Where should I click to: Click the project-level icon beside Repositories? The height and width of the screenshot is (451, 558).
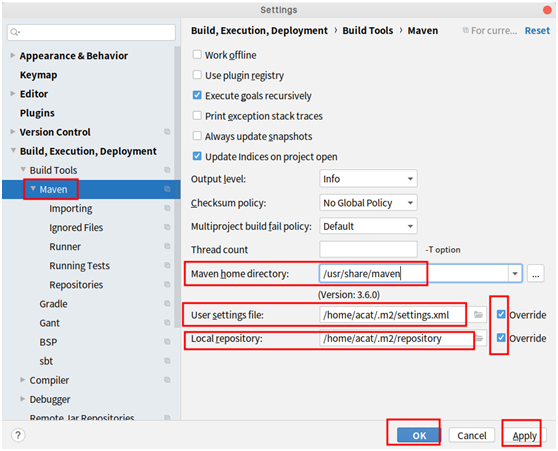point(167,285)
